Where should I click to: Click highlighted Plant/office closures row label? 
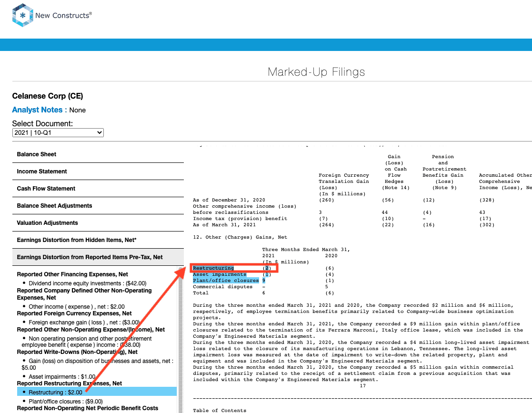[x=226, y=281]
